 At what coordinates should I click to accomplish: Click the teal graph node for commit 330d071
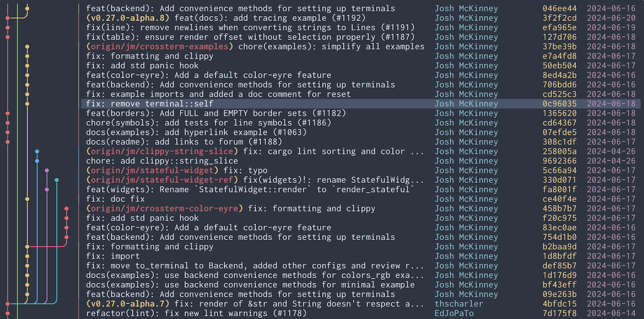[57, 180]
